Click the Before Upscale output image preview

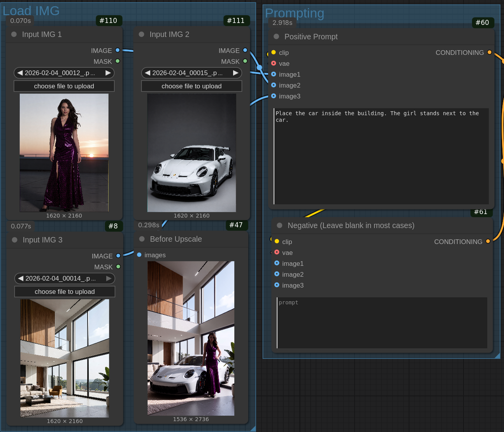tap(191, 338)
